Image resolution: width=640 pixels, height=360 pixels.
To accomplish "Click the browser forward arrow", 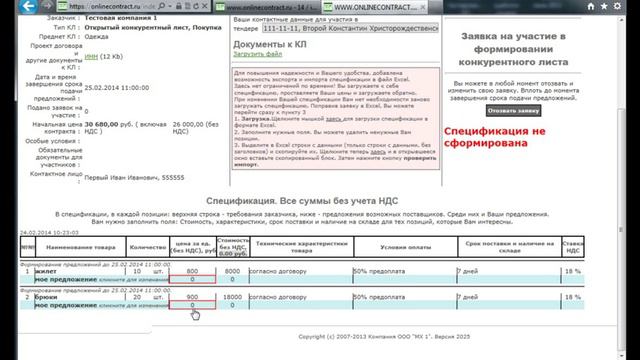I will click(47, 6).
